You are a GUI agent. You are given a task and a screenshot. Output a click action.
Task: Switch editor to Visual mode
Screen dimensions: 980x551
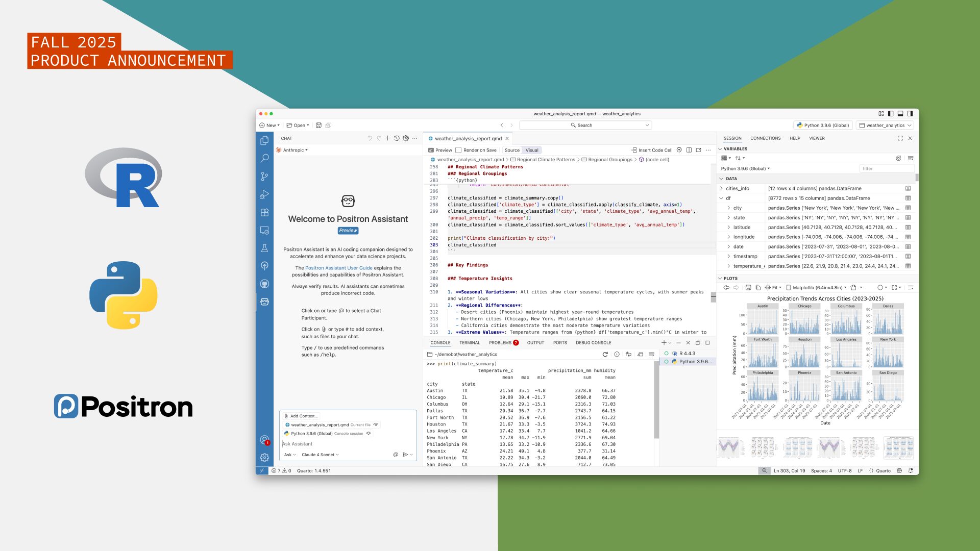pos(532,150)
